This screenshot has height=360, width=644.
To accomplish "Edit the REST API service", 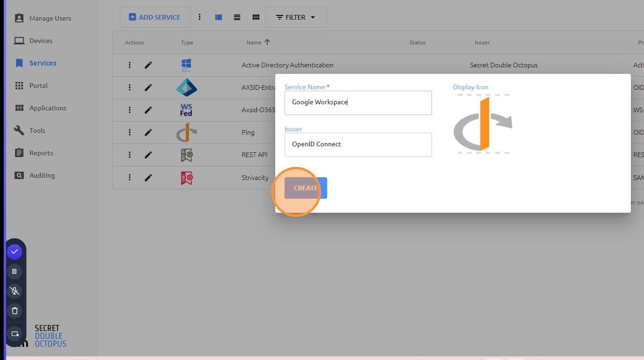I will coord(148,155).
